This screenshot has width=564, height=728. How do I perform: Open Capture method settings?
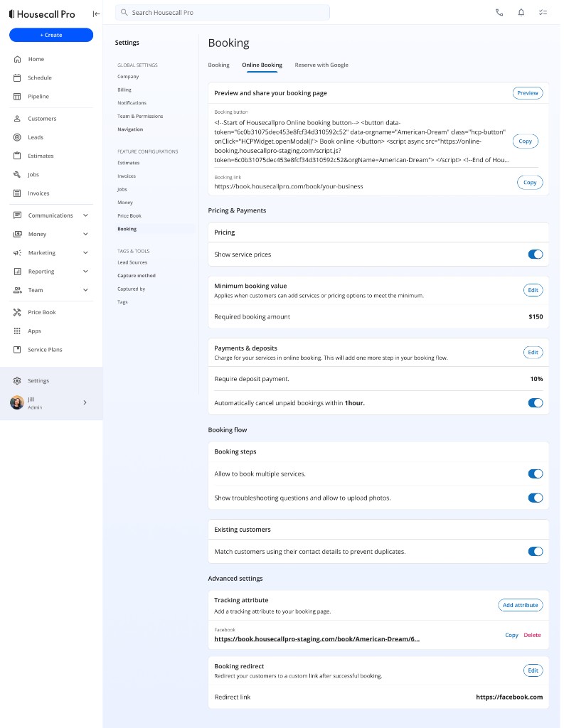tap(136, 276)
